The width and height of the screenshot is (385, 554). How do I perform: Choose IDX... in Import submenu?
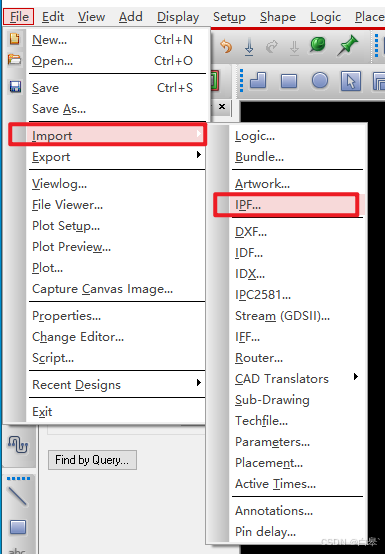pyautogui.click(x=297, y=274)
